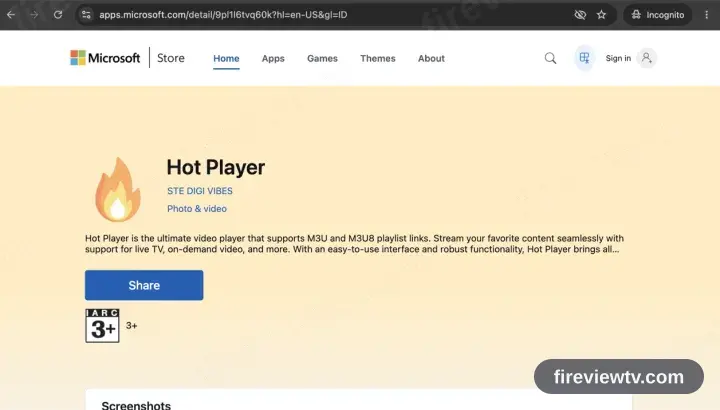The width and height of the screenshot is (720, 410).
Task: Click the user profile avatar icon
Action: pos(647,58)
